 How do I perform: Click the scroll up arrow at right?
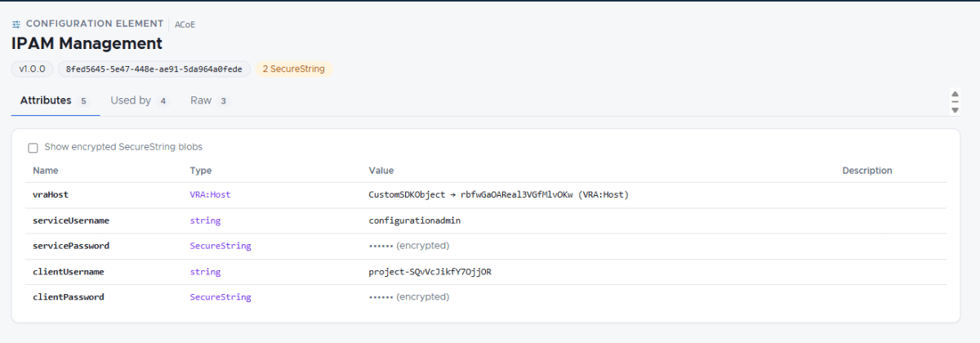[955, 94]
